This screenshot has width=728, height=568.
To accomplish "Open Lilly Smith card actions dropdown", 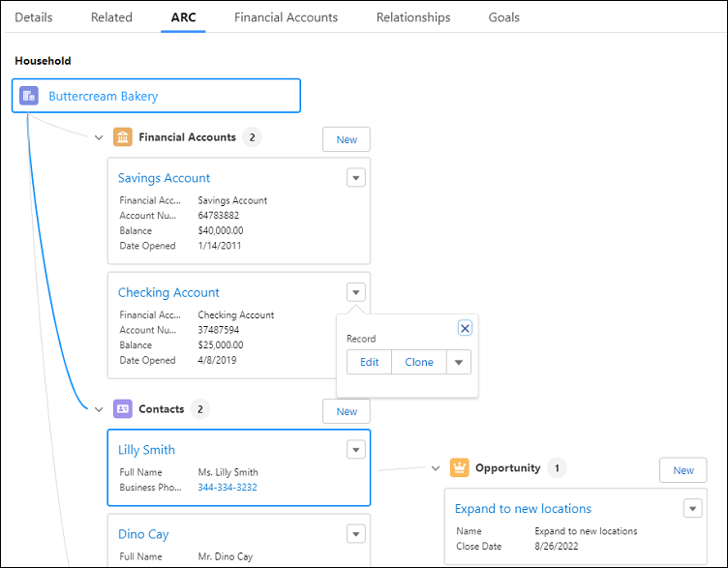I will tap(355, 449).
